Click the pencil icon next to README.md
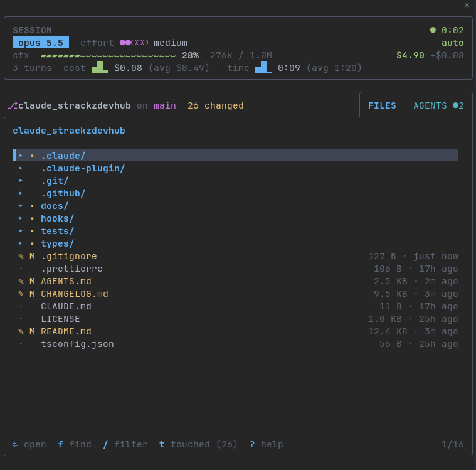Screen dimensions: 476x470 pyautogui.click(x=21, y=331)
